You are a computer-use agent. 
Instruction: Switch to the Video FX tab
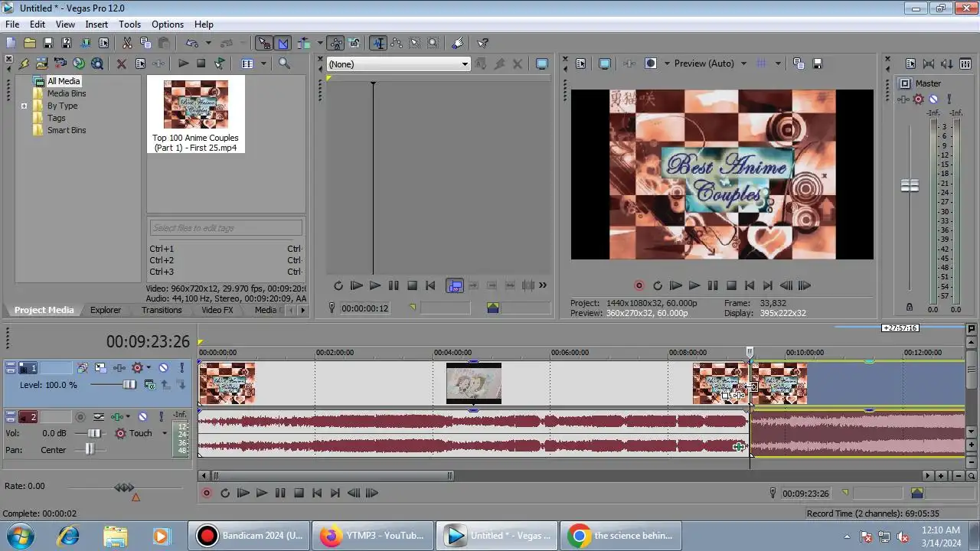(x=217, y=310)
